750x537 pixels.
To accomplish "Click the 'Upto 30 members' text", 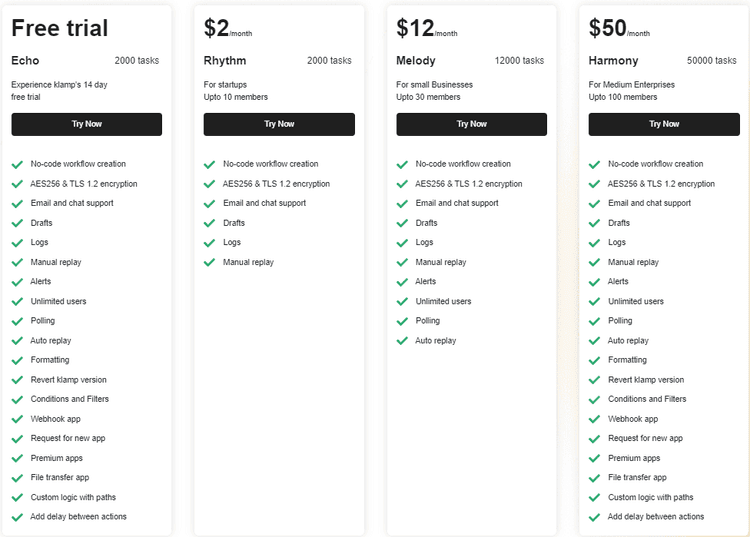I will click(428, 97).
